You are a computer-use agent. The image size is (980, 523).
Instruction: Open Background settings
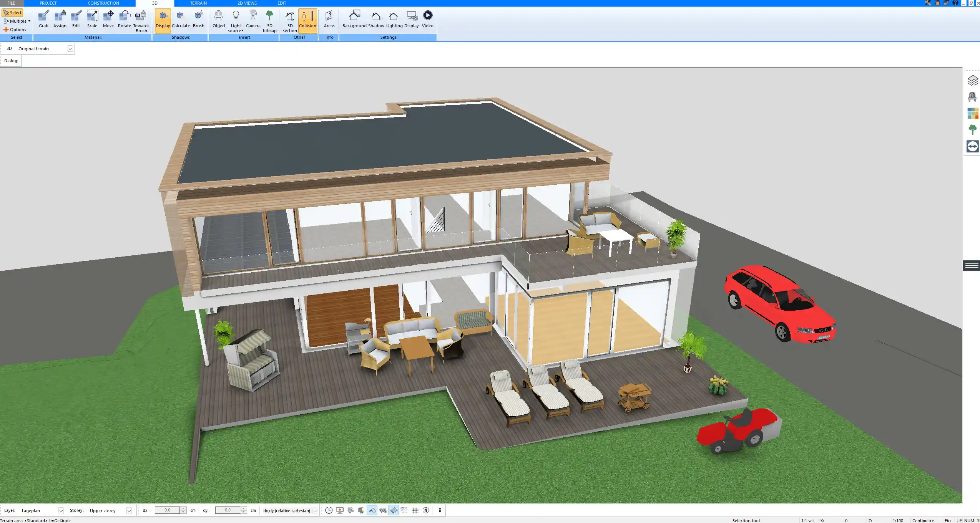354,19
